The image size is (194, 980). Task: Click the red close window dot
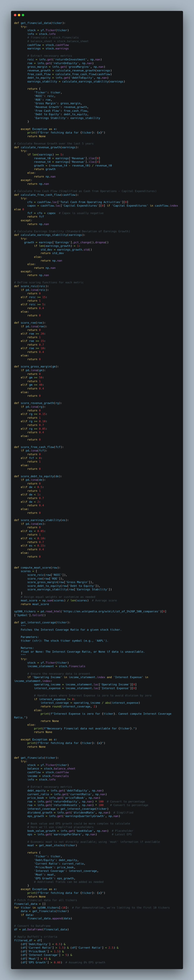(x=15, y=15)
